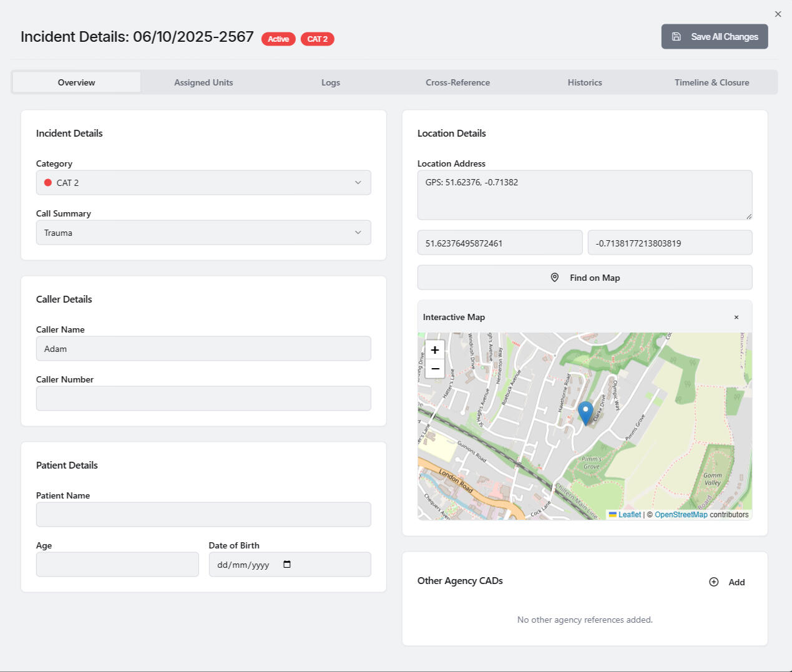The width and height of the screenshot is (792, 672).
Task: Click the blue location pin marker
Action: click(x=585, y=412)
